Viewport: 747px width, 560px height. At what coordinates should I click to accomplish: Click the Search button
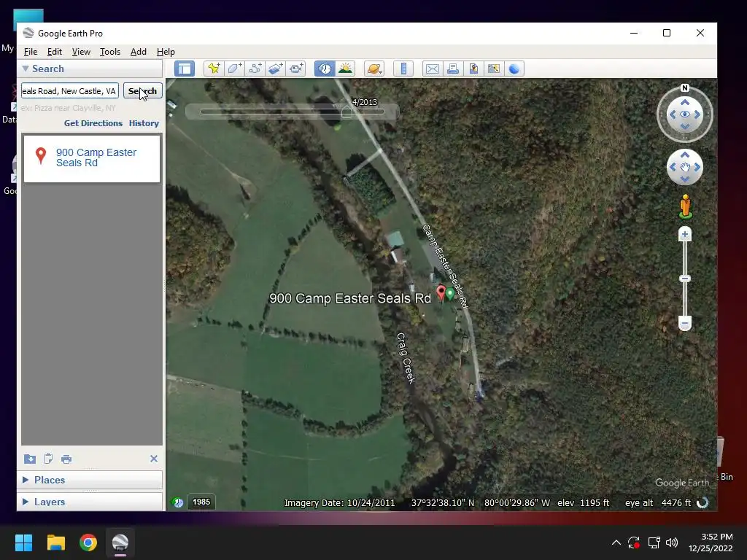click(x=142, y=91)
